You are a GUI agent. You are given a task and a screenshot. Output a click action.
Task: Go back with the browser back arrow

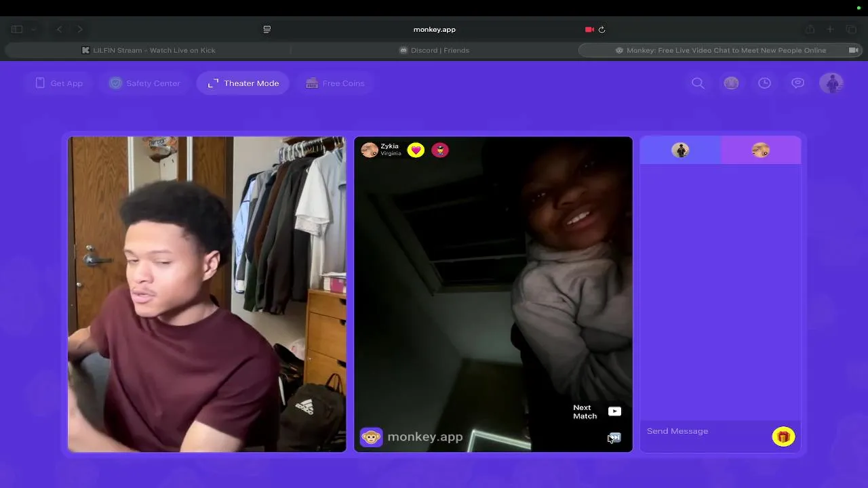point(60,29)
